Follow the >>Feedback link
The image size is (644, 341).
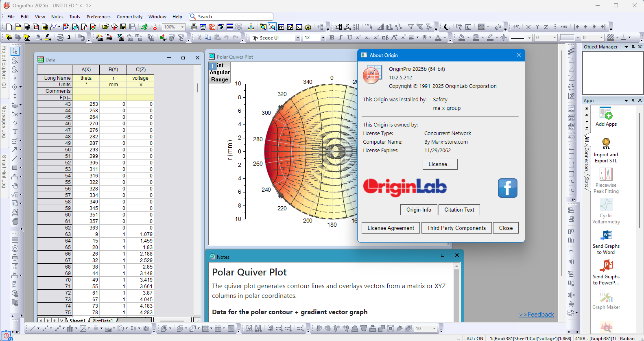pos(537,314)
